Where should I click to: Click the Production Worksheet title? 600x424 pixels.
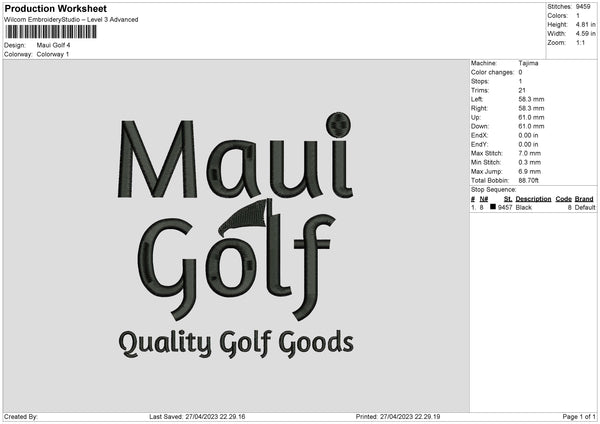coord(55,8)
